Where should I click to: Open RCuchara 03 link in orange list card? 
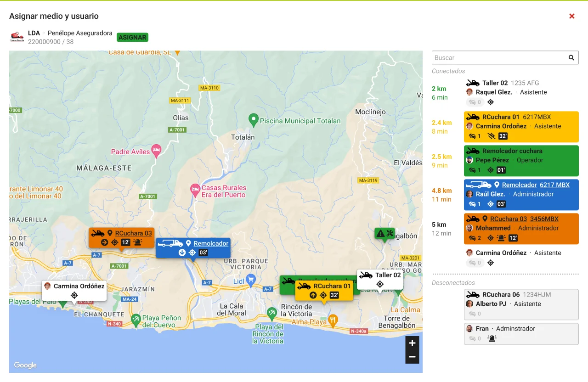pos(509,219)
